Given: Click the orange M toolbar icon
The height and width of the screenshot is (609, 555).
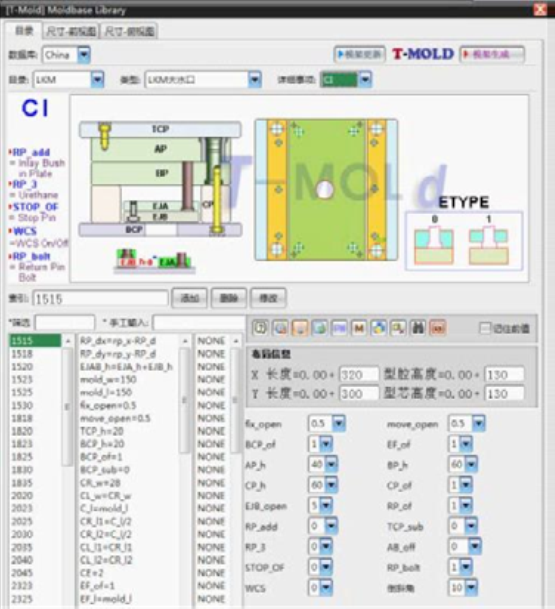Looking at the screenshot, I should (x=359, y=328).
